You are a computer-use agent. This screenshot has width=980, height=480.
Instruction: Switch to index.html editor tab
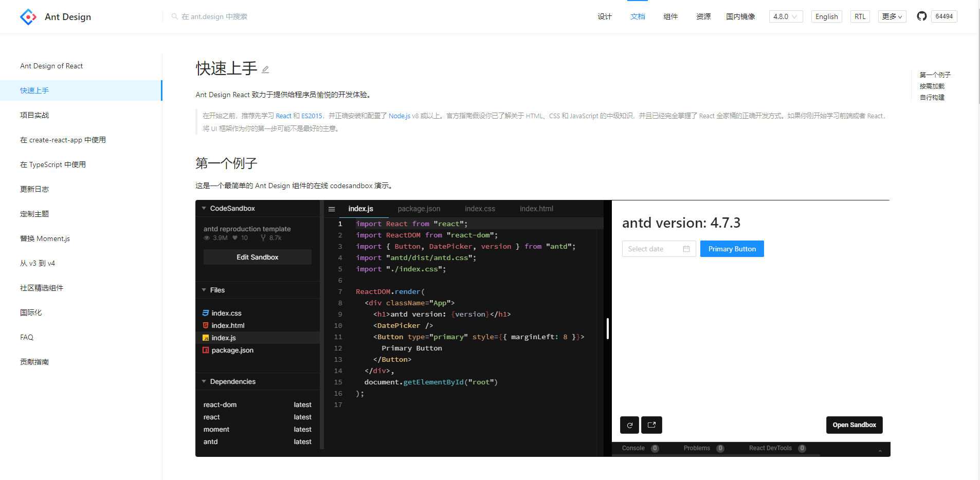click(536, 209)
